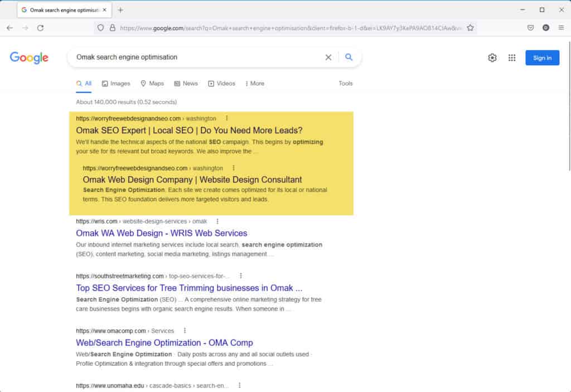571x392 pixels.
Task: Reload the page with refresh icon
Action: click(x=40, y=28)
